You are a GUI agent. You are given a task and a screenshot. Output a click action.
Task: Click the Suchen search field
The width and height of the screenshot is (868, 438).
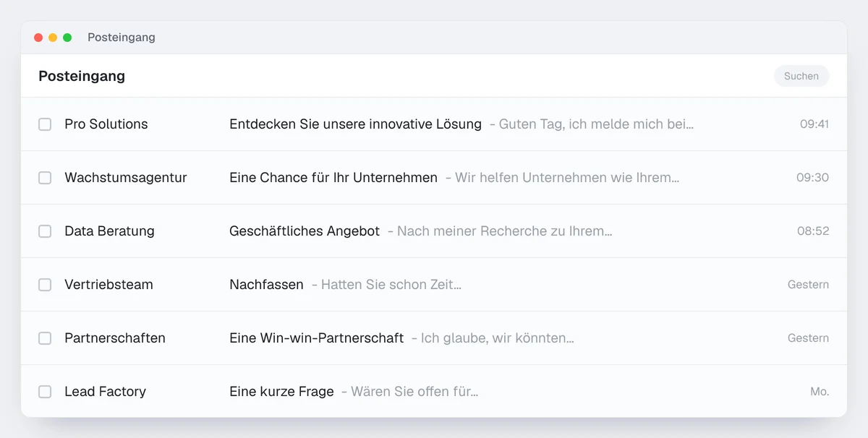pyautogui.click(x=801, y=76)
